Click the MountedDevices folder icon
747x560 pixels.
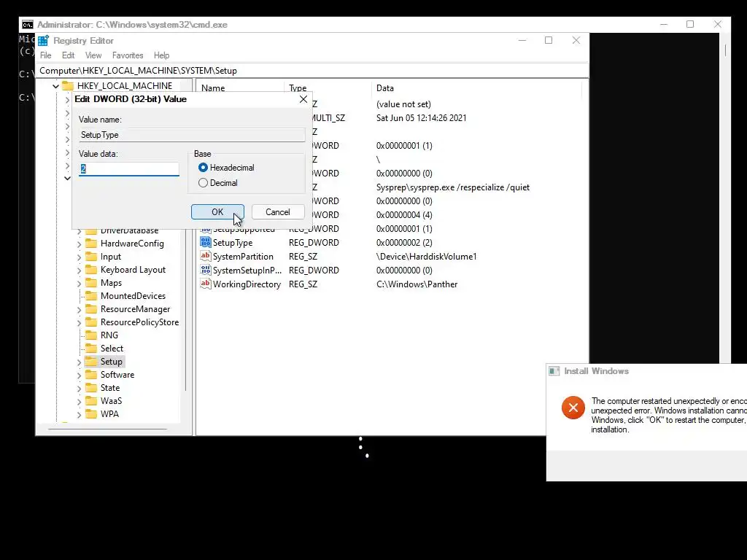[x=91, y=296]
